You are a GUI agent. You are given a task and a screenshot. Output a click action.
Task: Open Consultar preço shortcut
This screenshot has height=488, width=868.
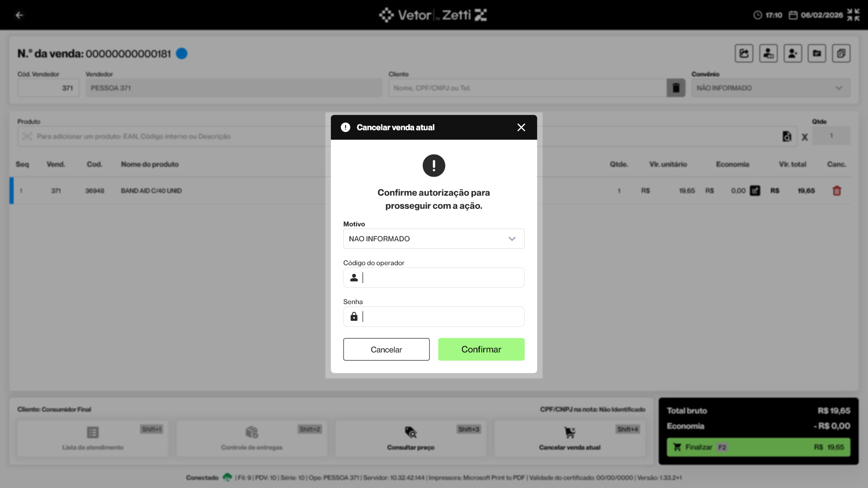point(410,438)
